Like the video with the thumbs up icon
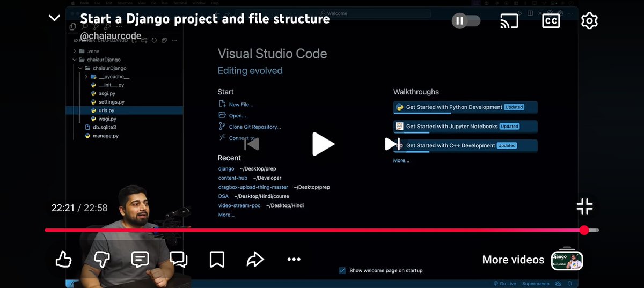Viewport: 644px width, 288px height. (x=63, y=260)
